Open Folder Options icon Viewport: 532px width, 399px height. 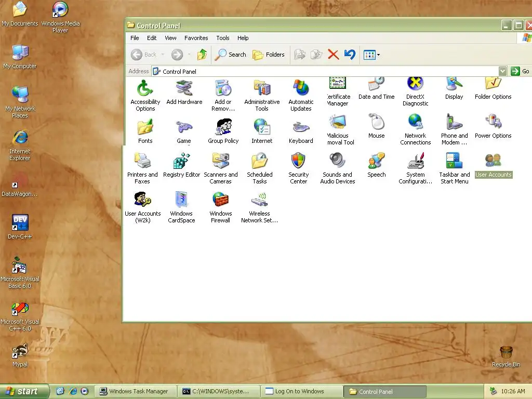[493, 88]
